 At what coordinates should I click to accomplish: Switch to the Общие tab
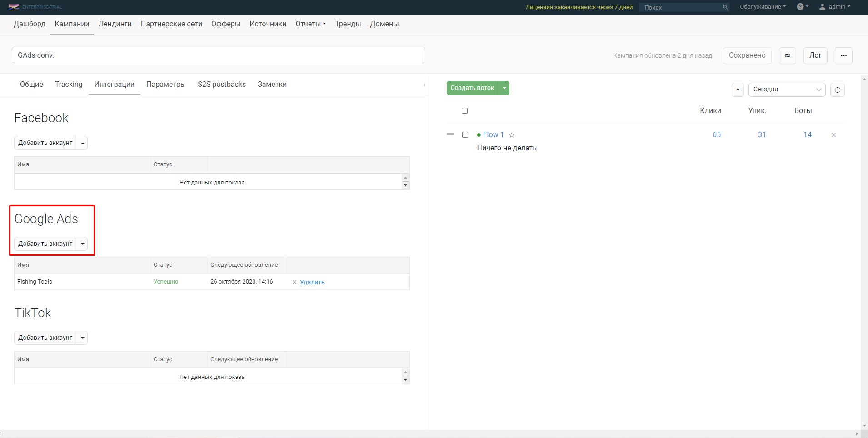[x=31, y=85]
